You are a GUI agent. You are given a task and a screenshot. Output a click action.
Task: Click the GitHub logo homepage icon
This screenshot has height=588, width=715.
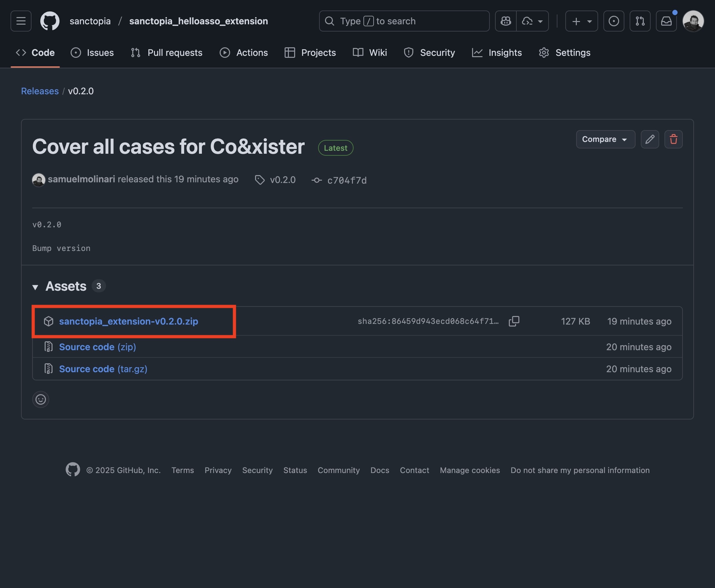(50, 21)
